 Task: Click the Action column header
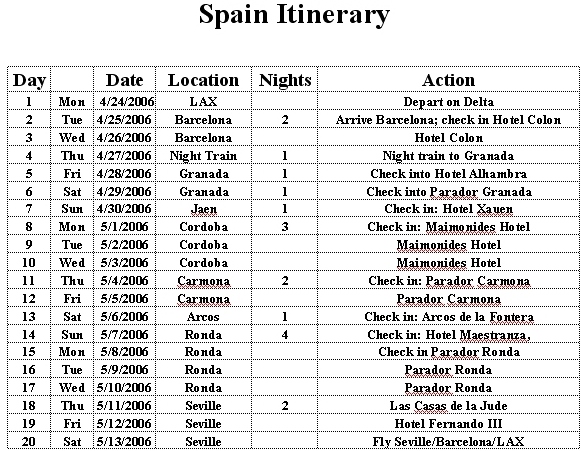point(448,80)
